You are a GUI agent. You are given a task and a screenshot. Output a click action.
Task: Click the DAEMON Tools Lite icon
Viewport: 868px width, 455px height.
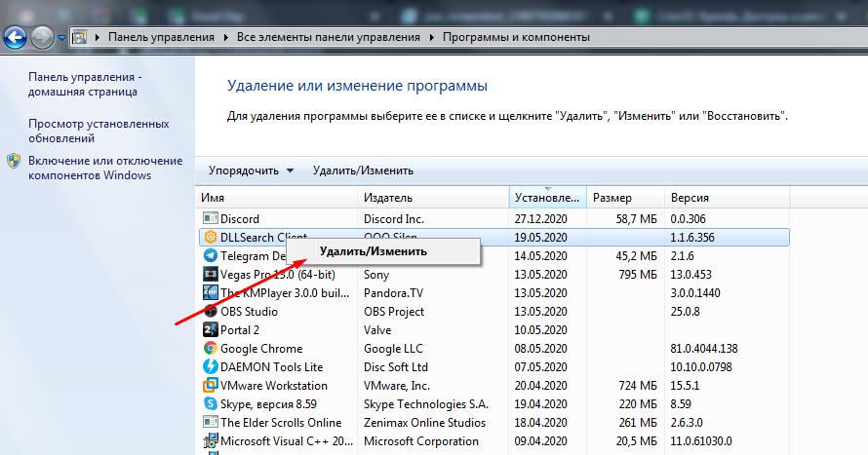[211, 366]
